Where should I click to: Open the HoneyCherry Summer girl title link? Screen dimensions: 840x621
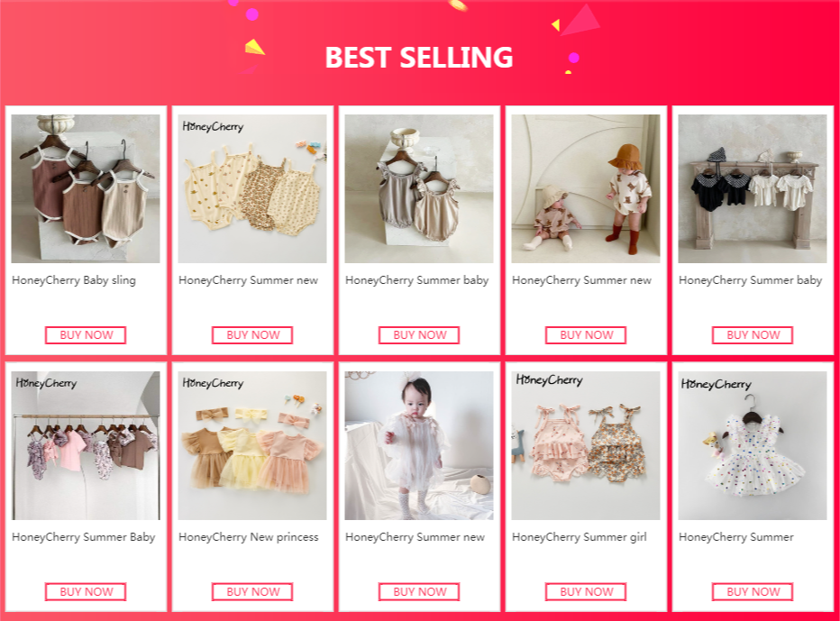coord(580,537)
